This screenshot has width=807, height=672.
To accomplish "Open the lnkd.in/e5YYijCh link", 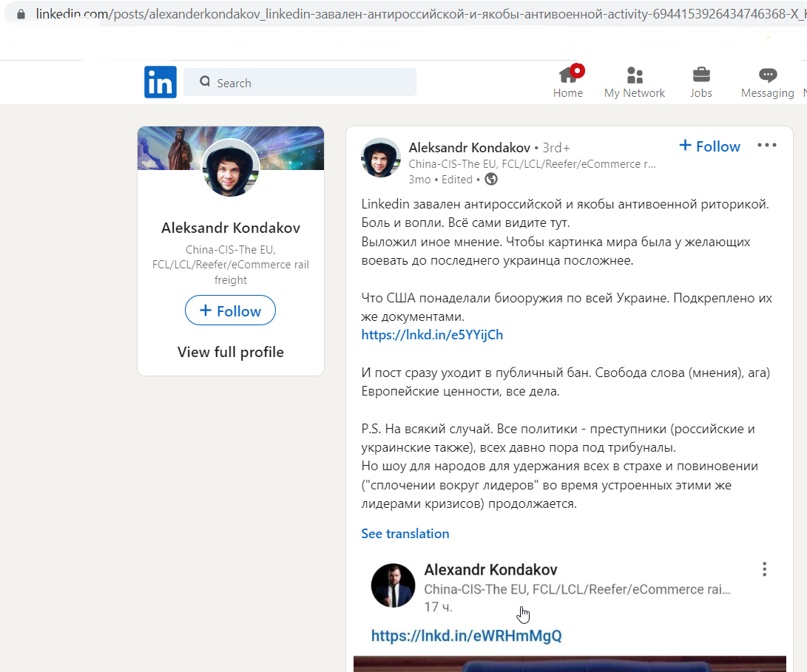I will pos(432,335).
